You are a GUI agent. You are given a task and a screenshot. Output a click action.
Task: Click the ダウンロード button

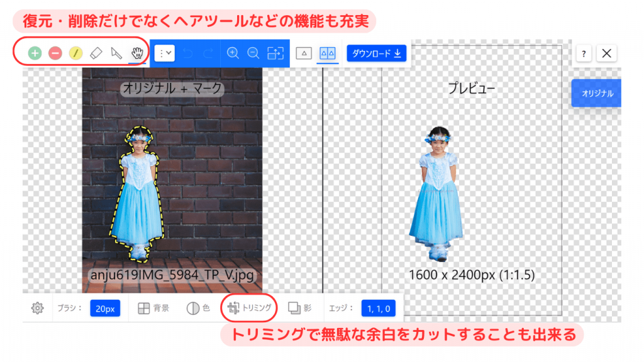pyautogui.click(x=376, y=53)
